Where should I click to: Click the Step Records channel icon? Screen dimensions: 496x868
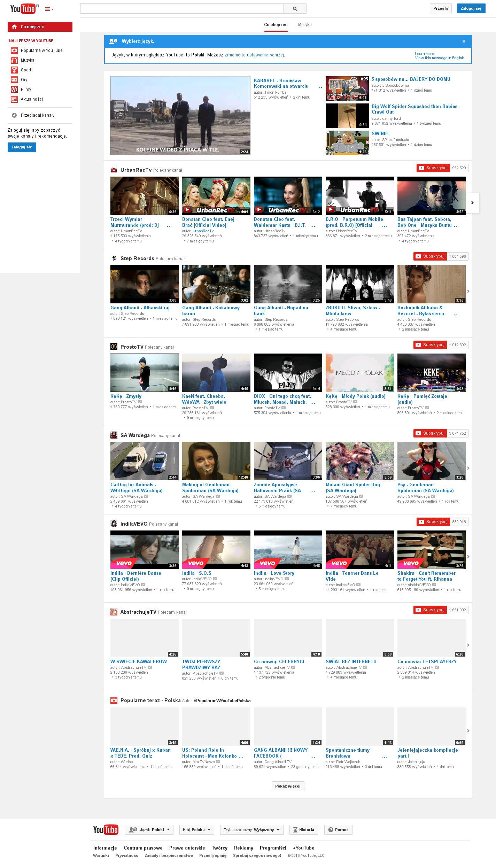pyautogui.click(x=114, y=258)
